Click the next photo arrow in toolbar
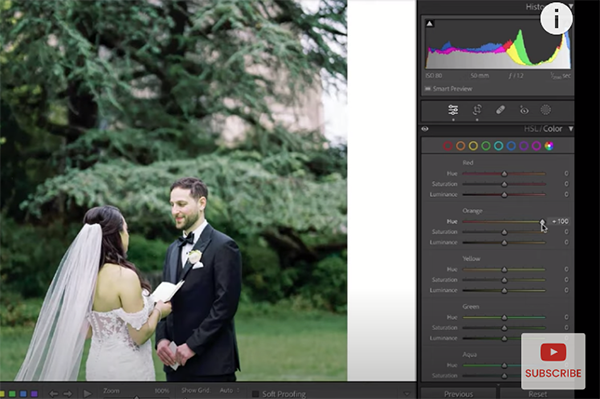This screenshot has width=600, height=399. point(68,393)
